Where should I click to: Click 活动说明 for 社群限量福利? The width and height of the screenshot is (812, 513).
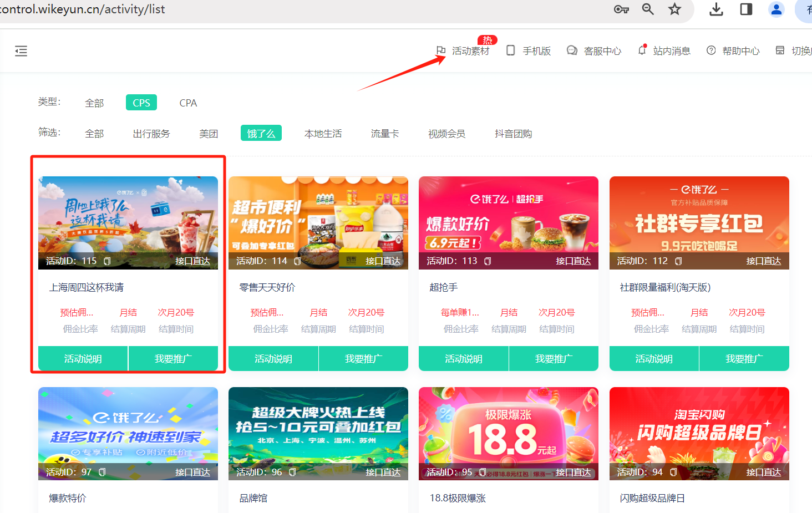coord(654,359)
